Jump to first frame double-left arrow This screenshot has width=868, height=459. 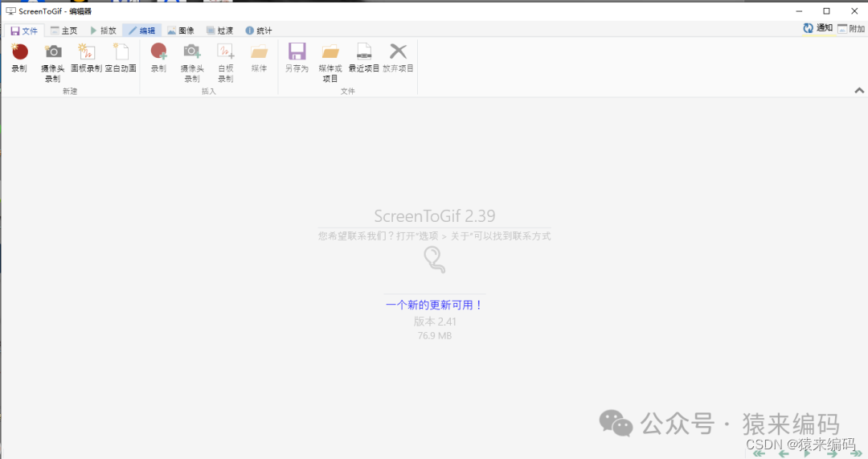point(759,454)
